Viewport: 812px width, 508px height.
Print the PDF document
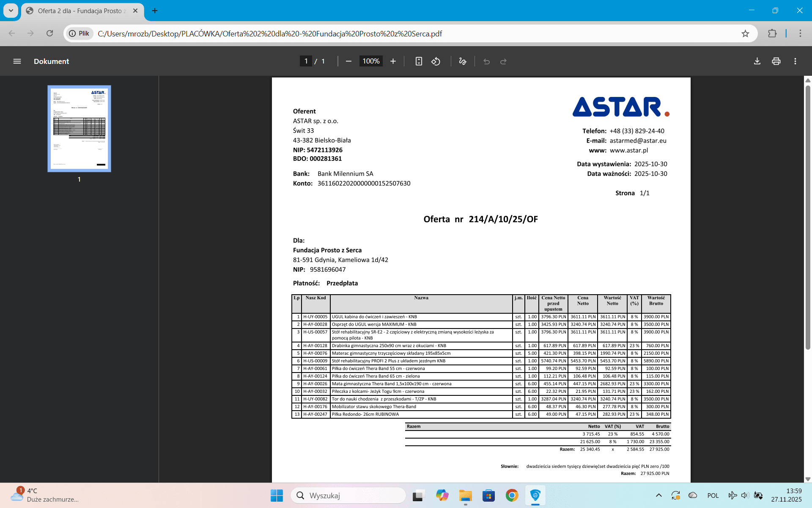(x=776, y=61)
